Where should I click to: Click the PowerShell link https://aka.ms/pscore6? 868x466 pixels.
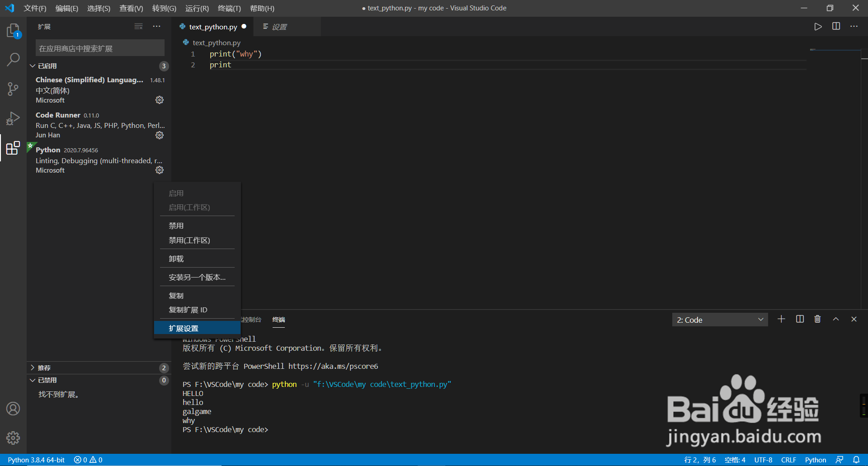333,366
